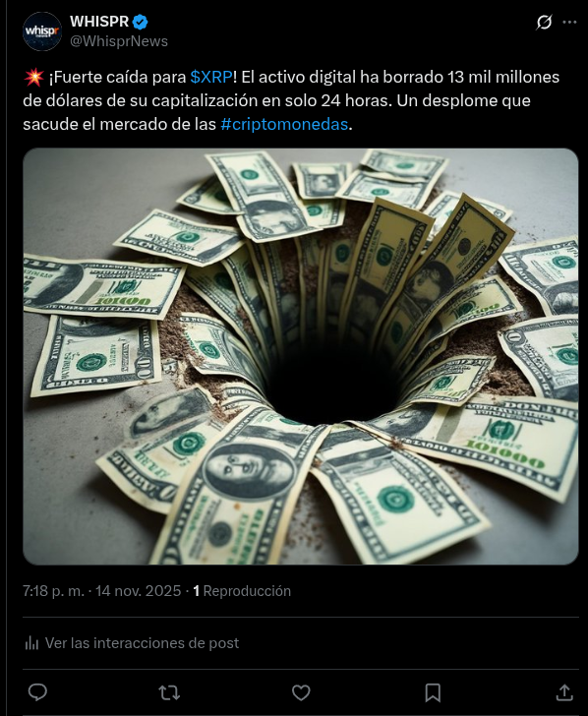Open the @WhisprNews handle

(119, 41)
